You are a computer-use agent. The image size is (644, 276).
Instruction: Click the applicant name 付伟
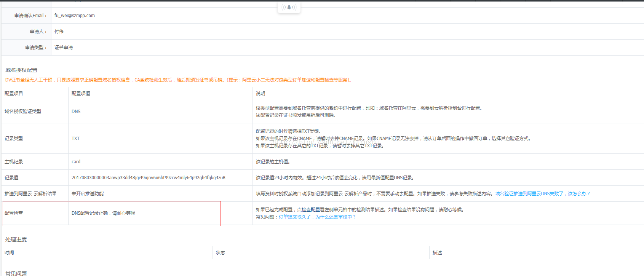click(59, 32)
